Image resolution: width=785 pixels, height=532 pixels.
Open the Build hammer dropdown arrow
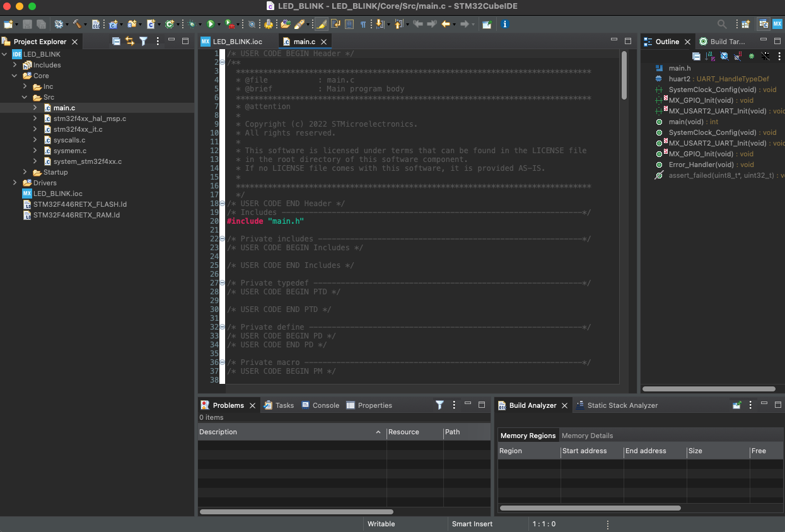(x=86, y=24)
